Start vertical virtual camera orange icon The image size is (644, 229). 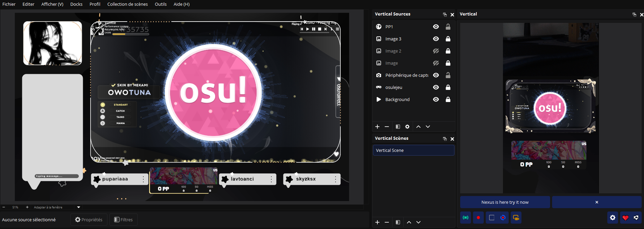[516, 218]
